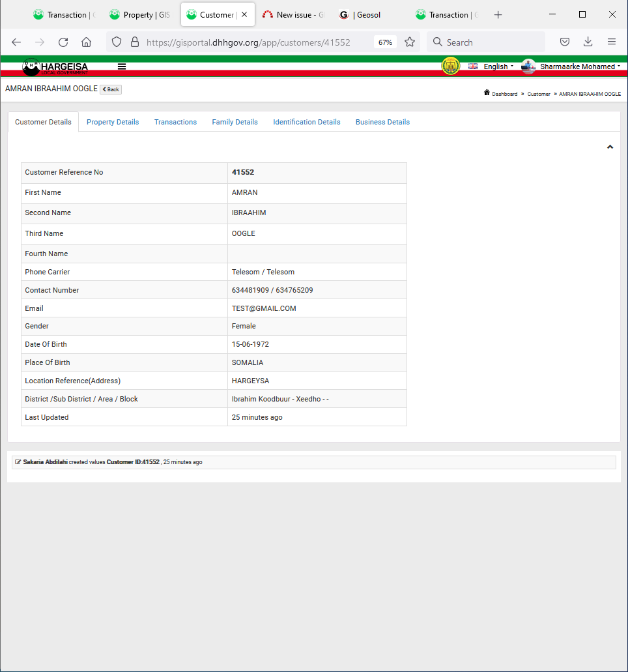This screenshot has width=628, height=672.
Task: Bookmark this page with the star icon
Action: [410, 42]
